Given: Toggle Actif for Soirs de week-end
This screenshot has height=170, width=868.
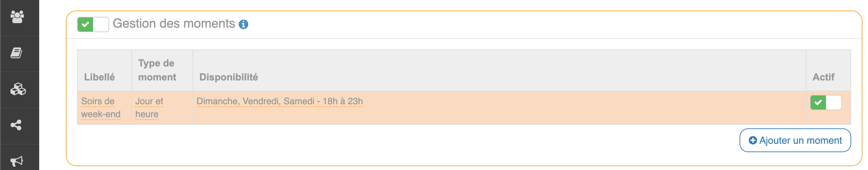Looking at the screenshot, I should (x=826, y=102).
